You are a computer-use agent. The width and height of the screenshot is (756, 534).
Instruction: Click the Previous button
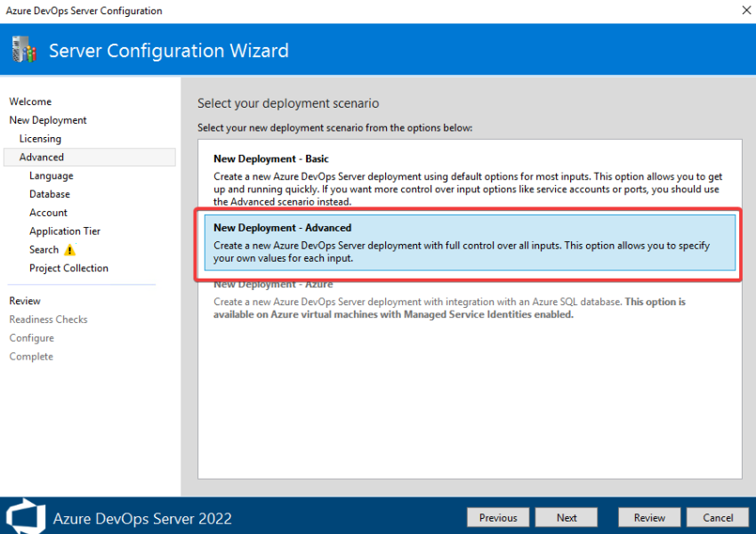click(498, 517)
